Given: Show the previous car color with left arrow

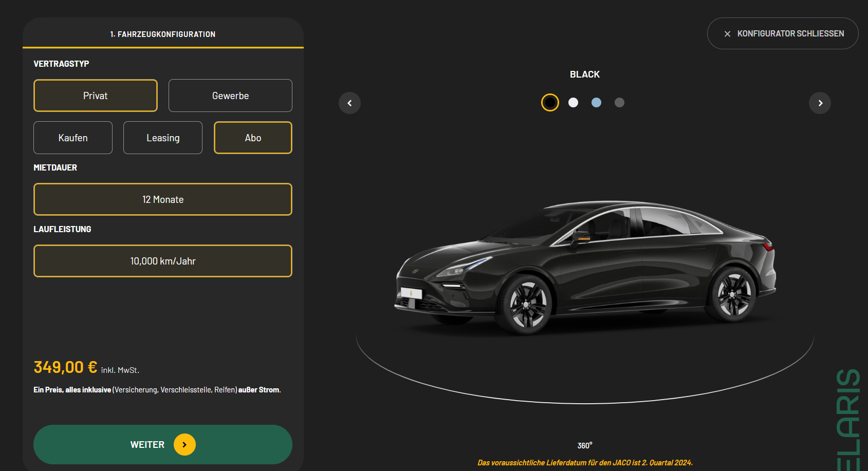Looking at the screenshot, I should click(349, 103).
